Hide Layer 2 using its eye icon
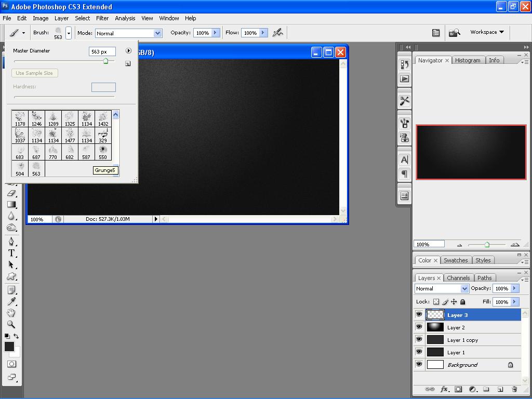532x399 pixels. 419,327
